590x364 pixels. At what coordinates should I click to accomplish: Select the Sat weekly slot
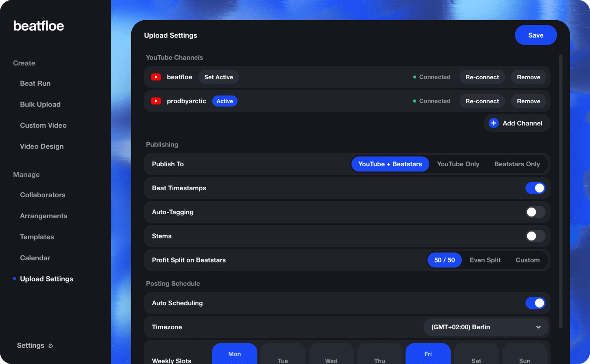pos(476,354)
